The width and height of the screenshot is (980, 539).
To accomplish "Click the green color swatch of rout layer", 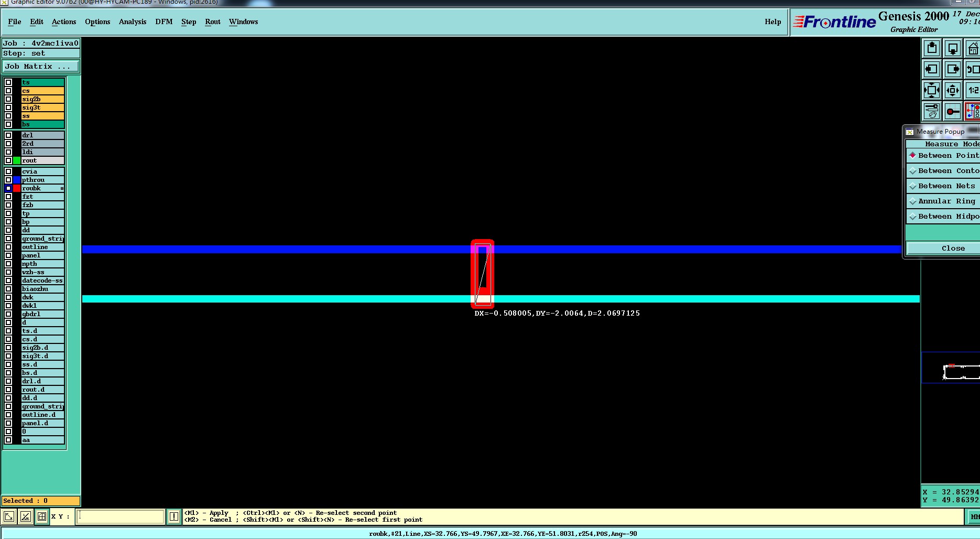I will tap(17, 160).
